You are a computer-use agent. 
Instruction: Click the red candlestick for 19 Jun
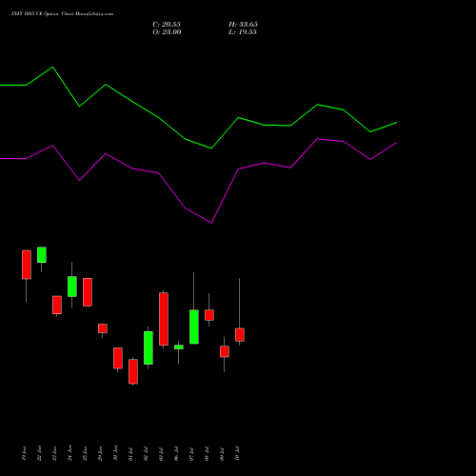tap(27, 265)
